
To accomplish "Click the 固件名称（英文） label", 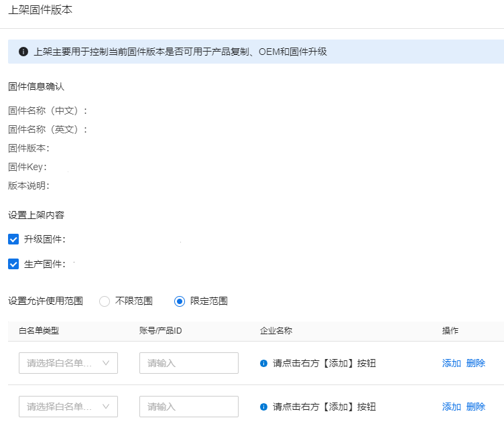I will [x=47, y=129].
